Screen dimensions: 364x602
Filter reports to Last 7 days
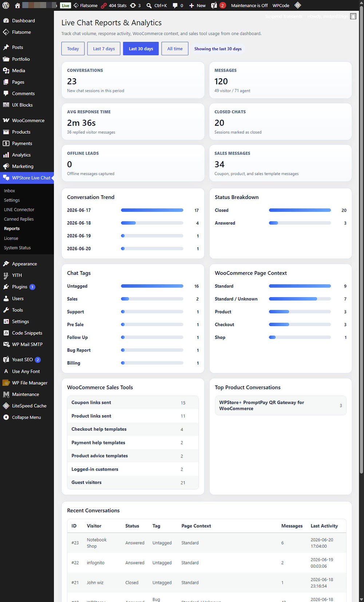point(104,48)
